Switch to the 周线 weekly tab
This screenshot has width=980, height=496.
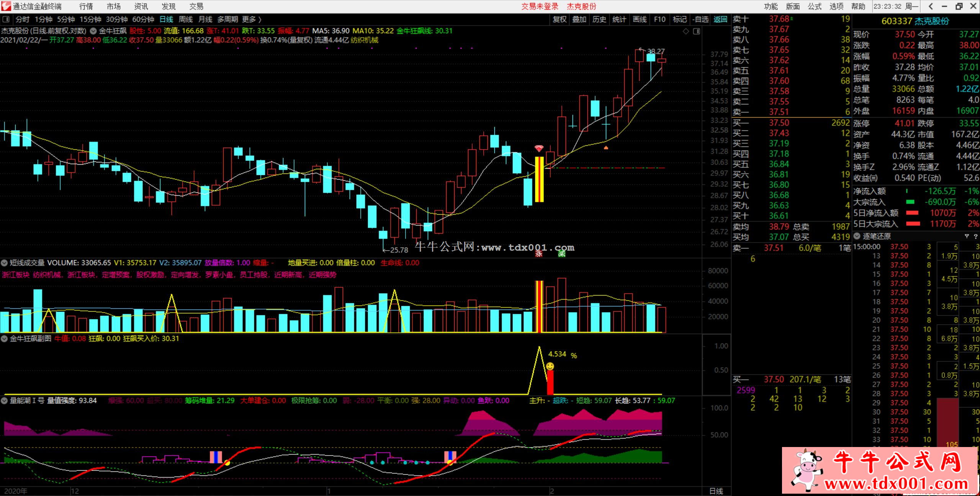[x=186, y=19]
